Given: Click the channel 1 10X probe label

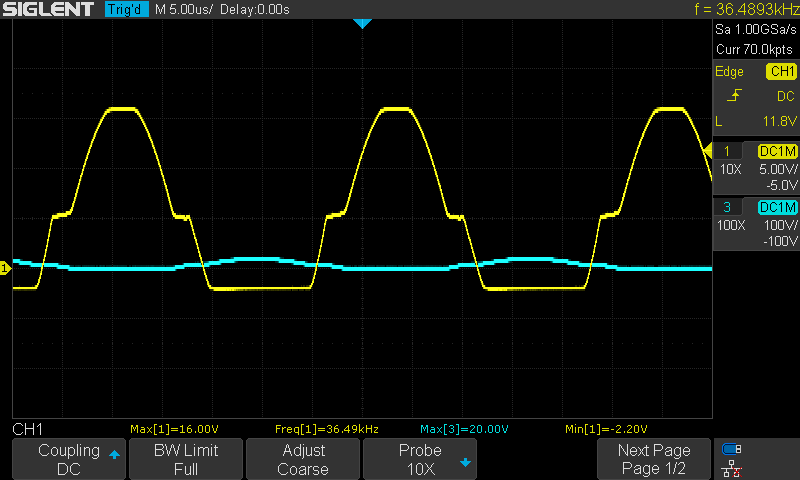Looking at the screenshot, I should (731, 170).
